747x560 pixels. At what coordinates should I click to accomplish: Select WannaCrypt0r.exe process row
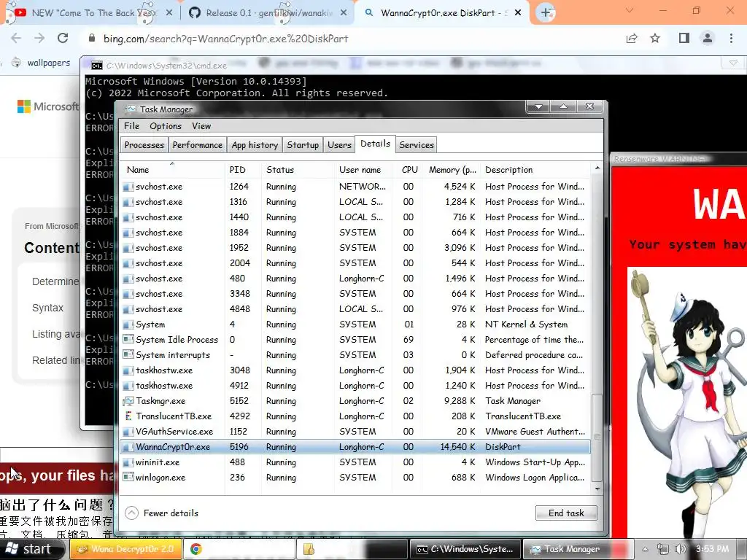pyautogui.click(x=355, y=447)
